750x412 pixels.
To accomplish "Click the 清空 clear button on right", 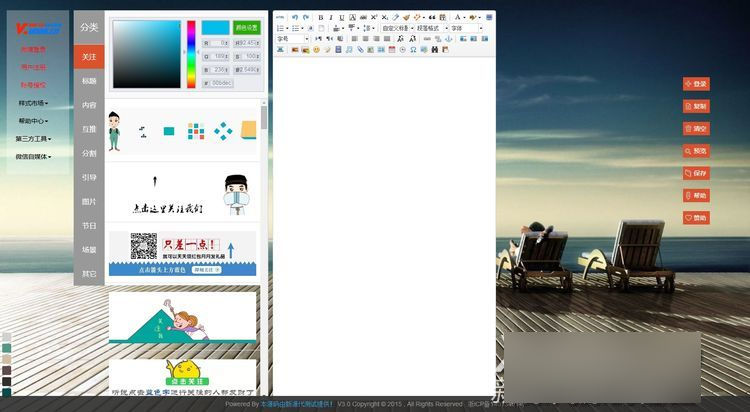I will (696, 129).
